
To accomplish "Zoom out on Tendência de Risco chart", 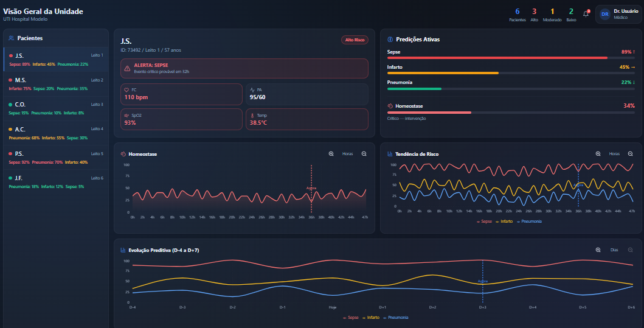I will [x=631, y=154].
